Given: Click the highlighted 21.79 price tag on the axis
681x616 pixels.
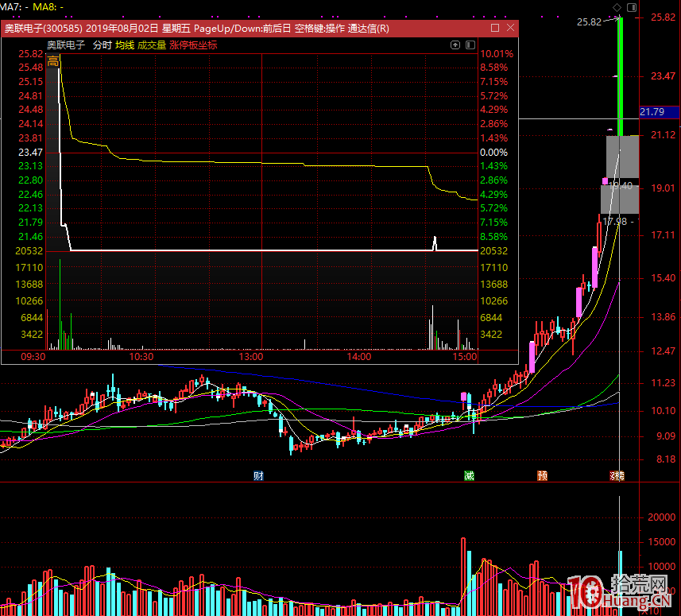Looking at the screenshot, I should coord(660,111).
